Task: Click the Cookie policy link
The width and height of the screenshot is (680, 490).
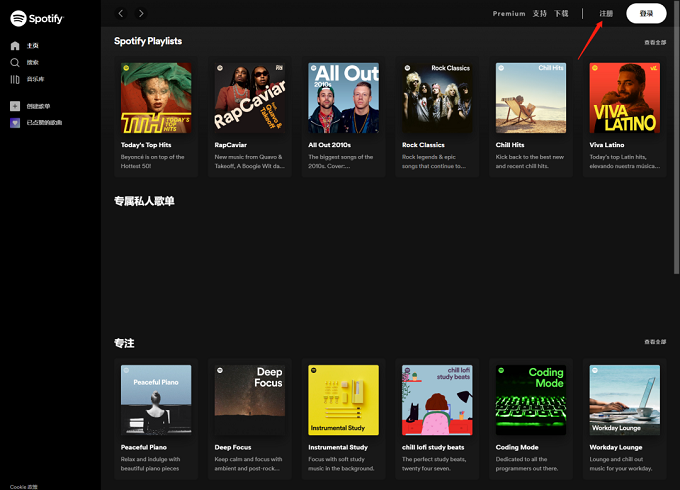Action: 24,487
